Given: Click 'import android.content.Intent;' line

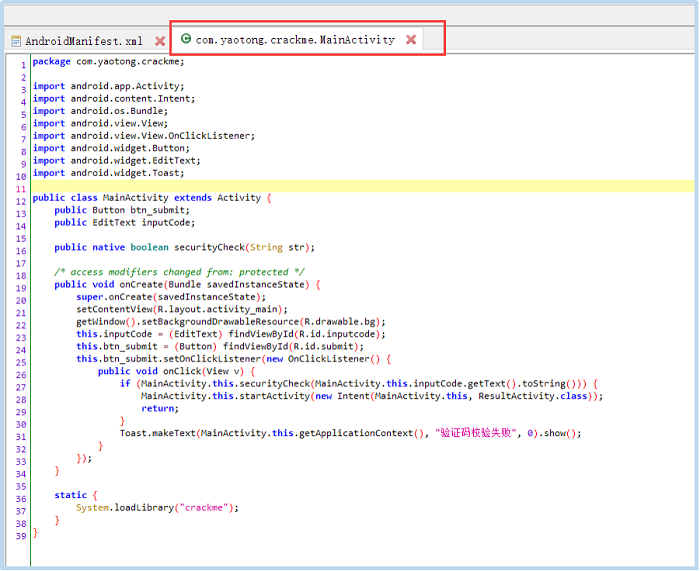Looking at the screenshot, I should pyautogui.click(x=113, y=99).
